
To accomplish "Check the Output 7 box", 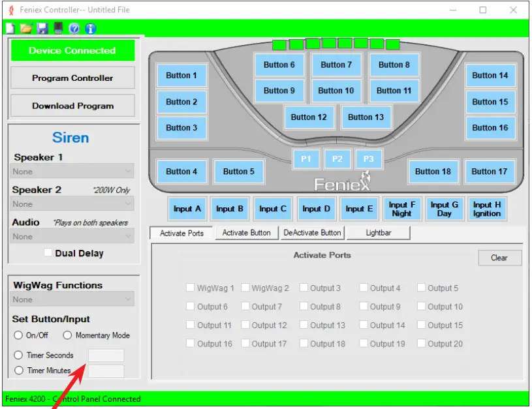I will coord(245,306).
